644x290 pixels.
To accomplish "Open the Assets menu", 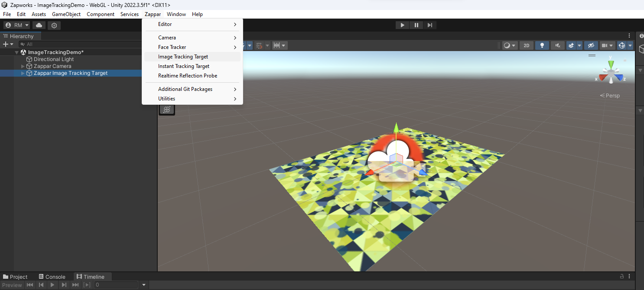I will (39, 14).
